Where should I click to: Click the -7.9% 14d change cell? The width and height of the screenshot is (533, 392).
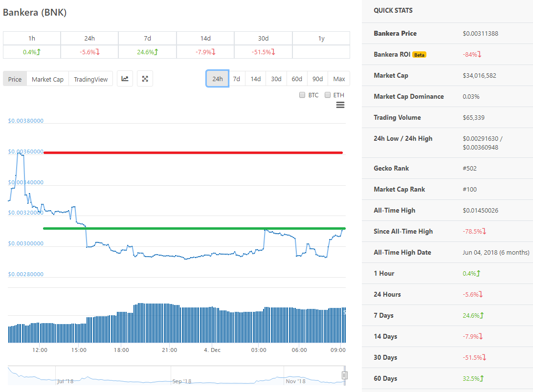click(x=205, y=52)
